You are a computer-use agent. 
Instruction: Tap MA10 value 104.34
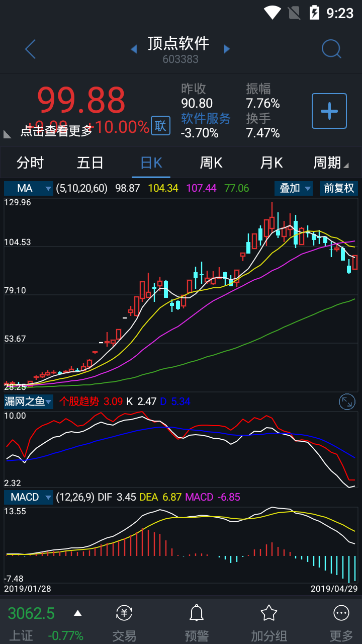pos(163,188)
